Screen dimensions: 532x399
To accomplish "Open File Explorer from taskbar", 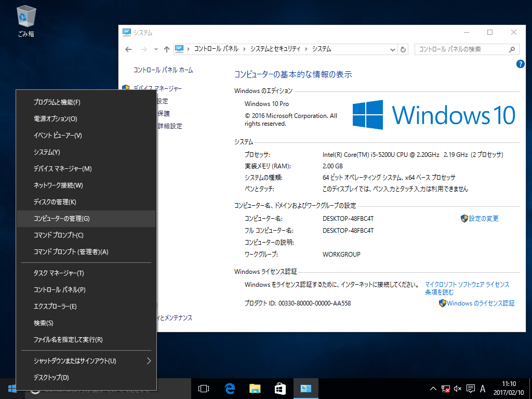I will (x=255, y=389).
